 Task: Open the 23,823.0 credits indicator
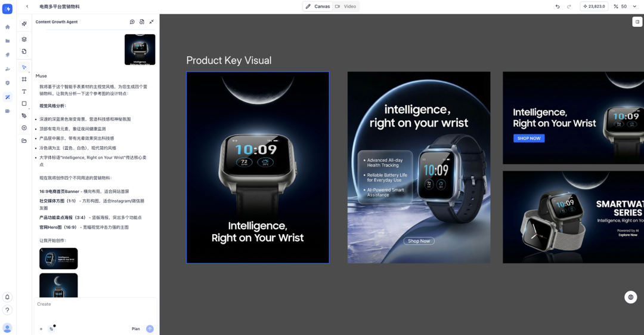(x=594, y=6)
